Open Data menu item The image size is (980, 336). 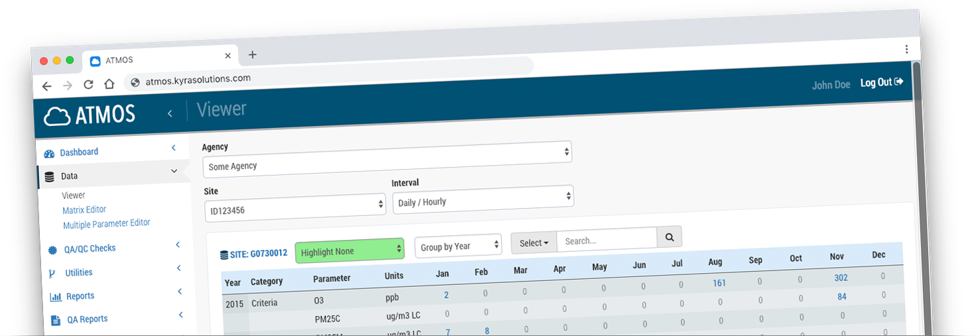pos(69,176)
